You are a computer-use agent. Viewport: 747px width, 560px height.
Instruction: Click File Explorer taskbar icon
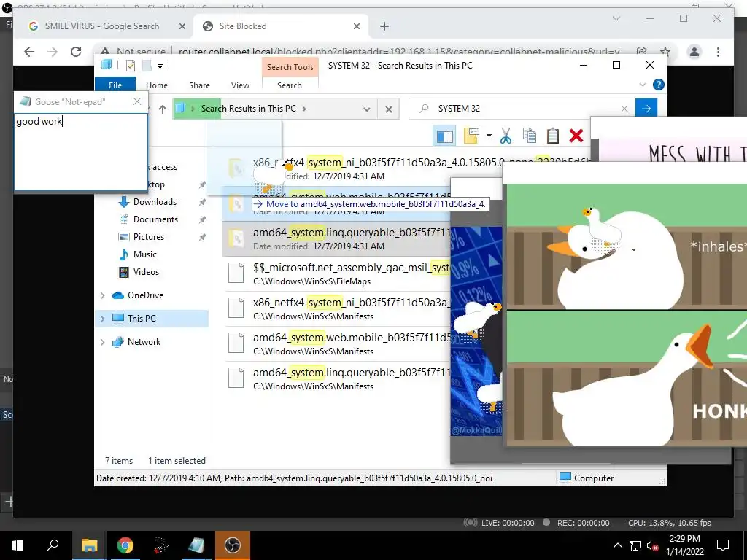pos(89,545)
